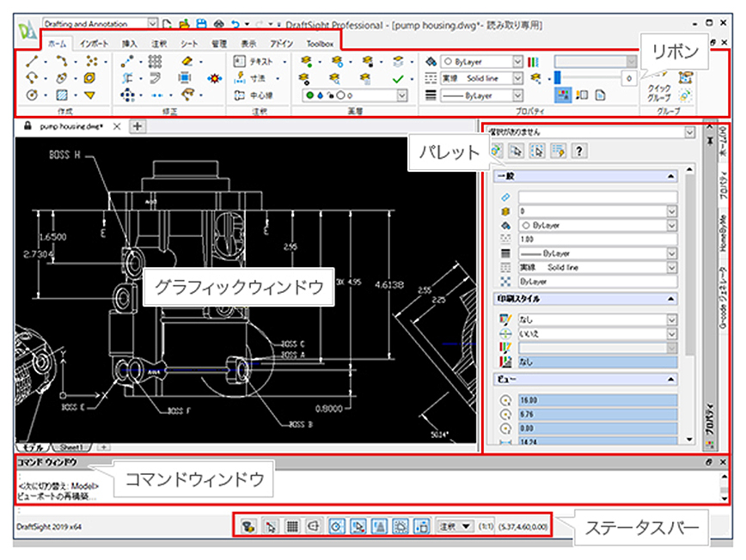Switch to the Sheet1 layout tab
Viewport: 746px width, 560px height.
pyautogui.click(x=70, y=446)
